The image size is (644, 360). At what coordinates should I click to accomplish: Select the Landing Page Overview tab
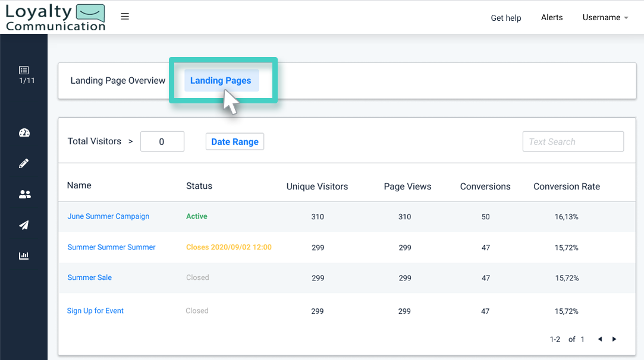118,80
